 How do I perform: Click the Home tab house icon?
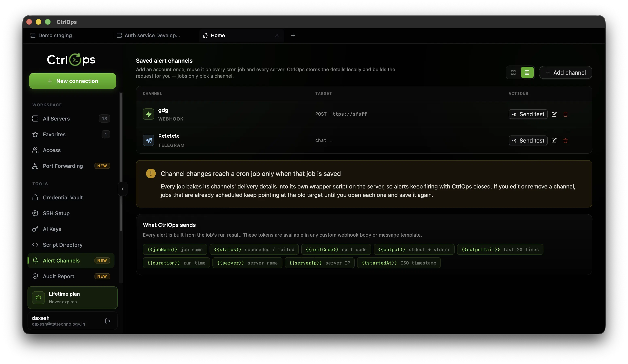205,35
